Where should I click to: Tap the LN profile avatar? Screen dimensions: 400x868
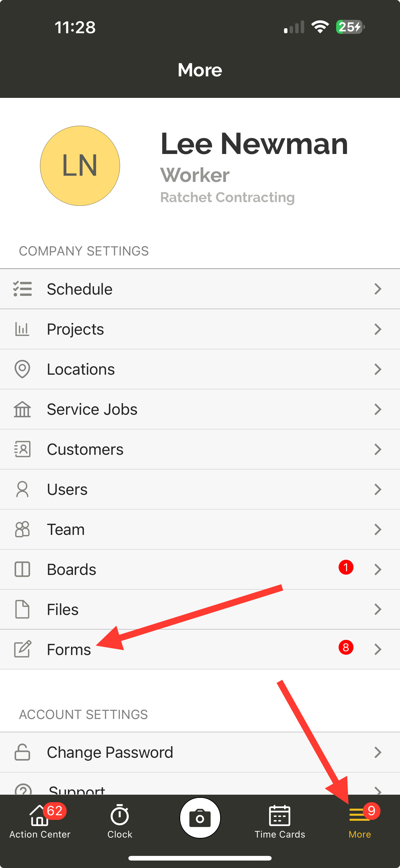click(x=80, y=166)
